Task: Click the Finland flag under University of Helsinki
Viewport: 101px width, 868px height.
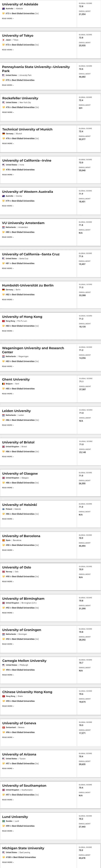Action: [x=3, y=509]
